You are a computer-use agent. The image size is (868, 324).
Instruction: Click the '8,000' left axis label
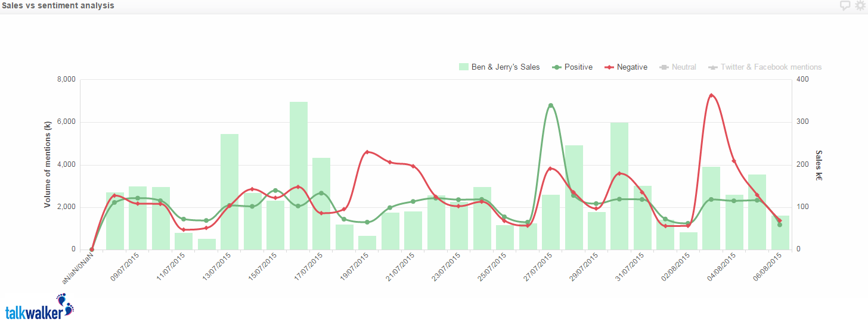[66, 80]
